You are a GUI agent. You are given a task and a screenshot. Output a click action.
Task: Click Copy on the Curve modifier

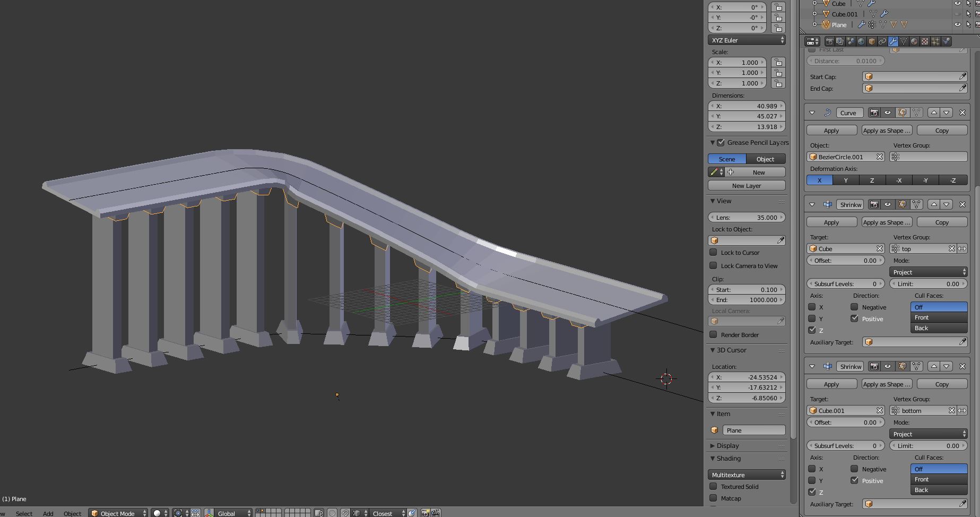coord(942,130)
